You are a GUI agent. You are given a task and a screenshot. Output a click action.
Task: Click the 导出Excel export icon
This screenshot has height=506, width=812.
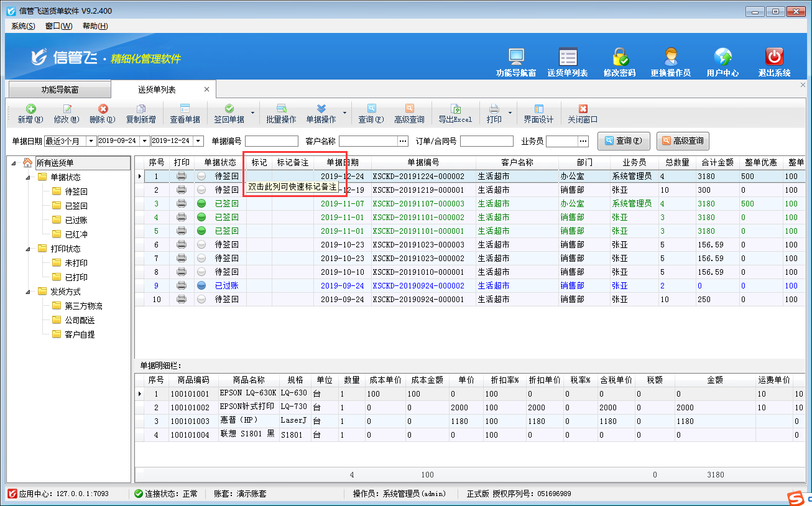click(455, 109)
